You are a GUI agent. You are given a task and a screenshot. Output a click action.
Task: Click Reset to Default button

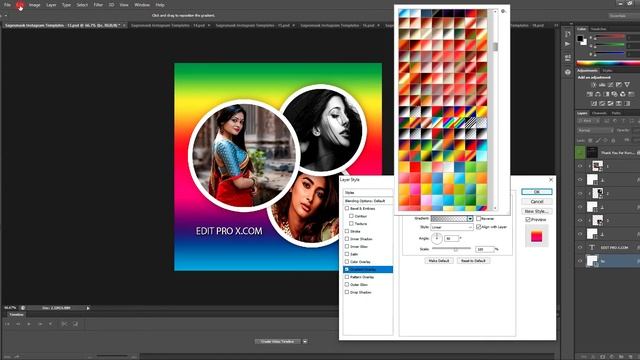(473, 260)
